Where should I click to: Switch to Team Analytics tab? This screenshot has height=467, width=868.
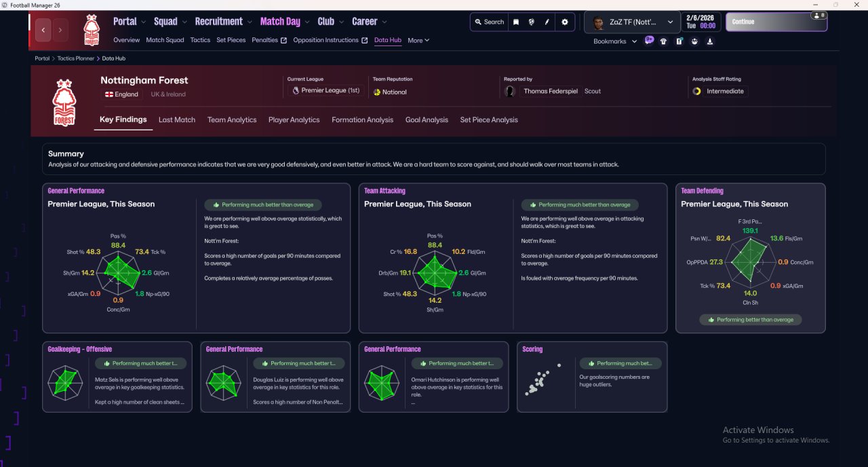point(232,119)
